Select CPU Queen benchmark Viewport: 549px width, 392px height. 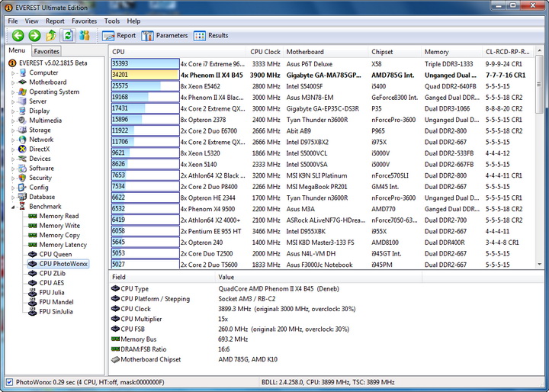tap(56, 254)
